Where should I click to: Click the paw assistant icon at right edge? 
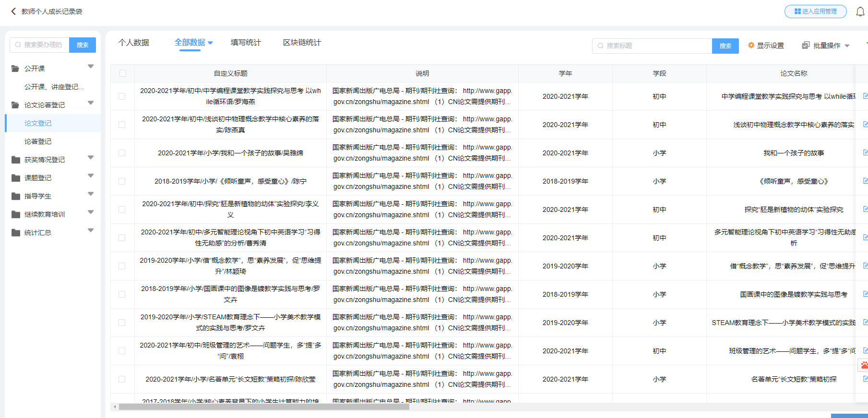coord(864,365)
